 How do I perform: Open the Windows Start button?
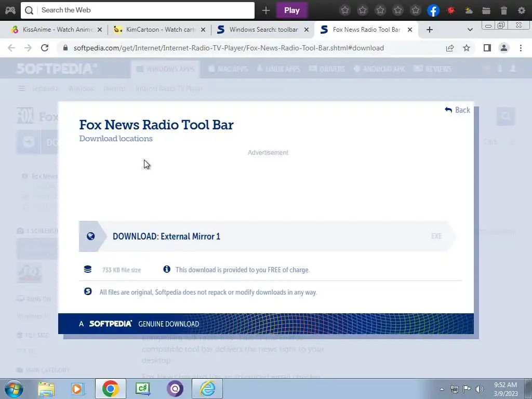(14, 389)
